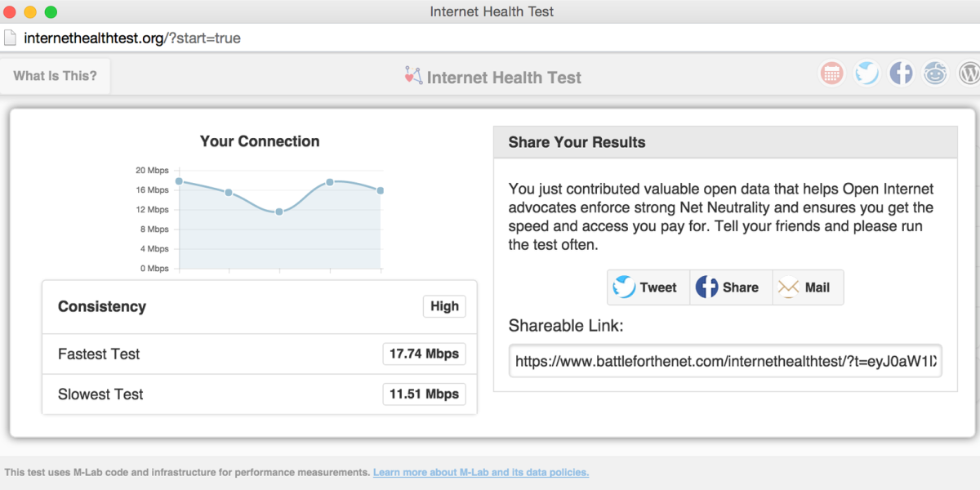Open the Reddit alien icon
The image size is (980, 490).
click(935, 73)
